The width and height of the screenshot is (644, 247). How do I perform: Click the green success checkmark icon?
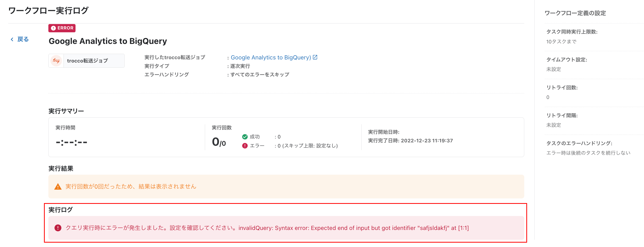pos(245,137)
